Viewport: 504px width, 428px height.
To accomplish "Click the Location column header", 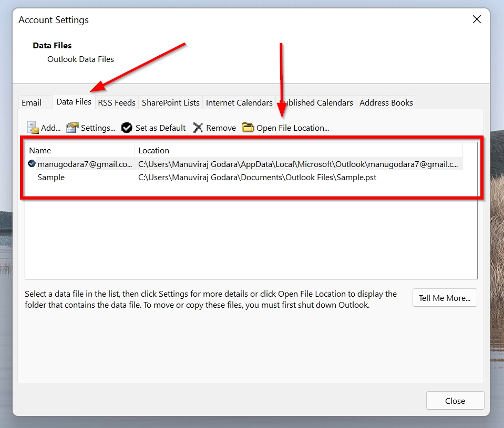I will pos(153,150).
